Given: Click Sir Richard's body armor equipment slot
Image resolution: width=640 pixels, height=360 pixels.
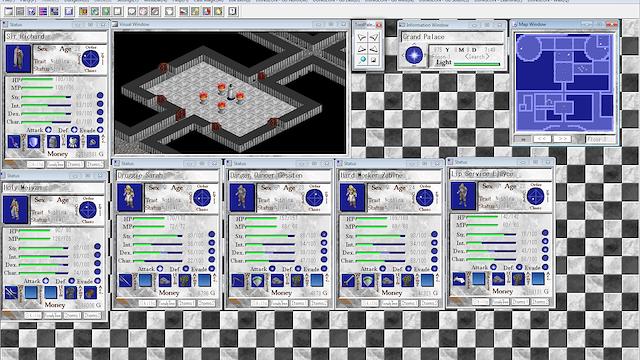Looking at the screenshot, I should pos(73,142).
